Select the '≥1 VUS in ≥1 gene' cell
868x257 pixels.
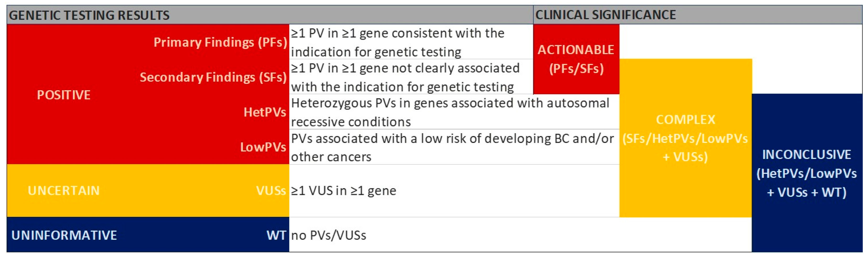(343, 191)
